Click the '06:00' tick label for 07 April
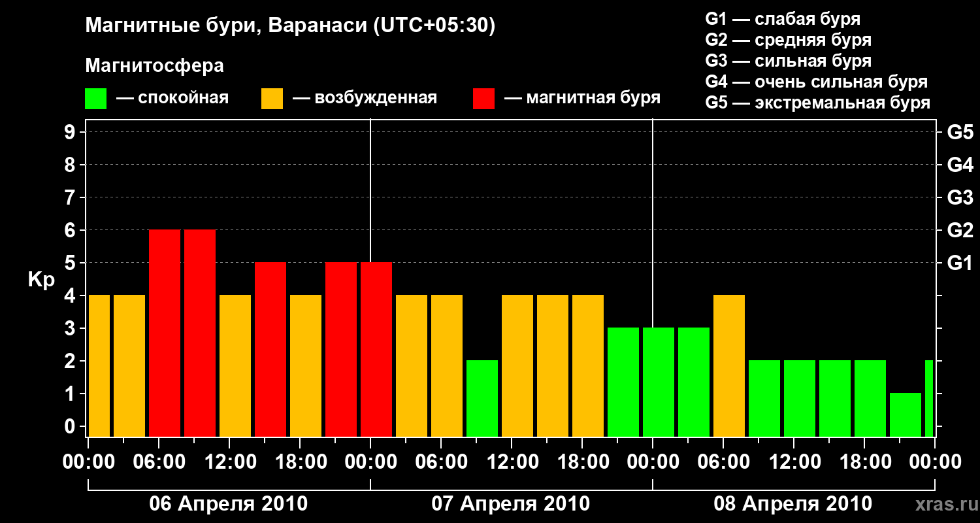 tap(441, 462)
